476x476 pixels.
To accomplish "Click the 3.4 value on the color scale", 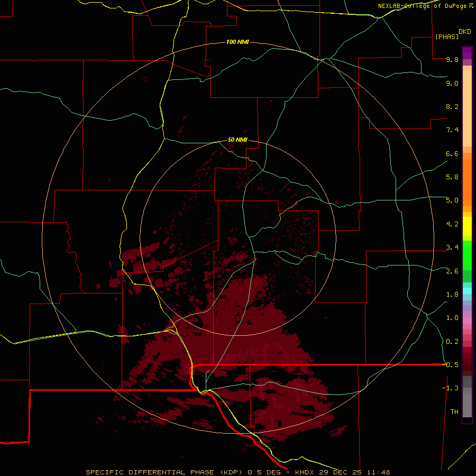I will (452, 248).
